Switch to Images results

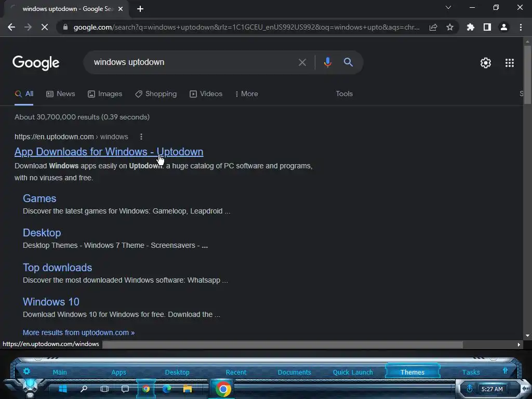click(105, 94)
